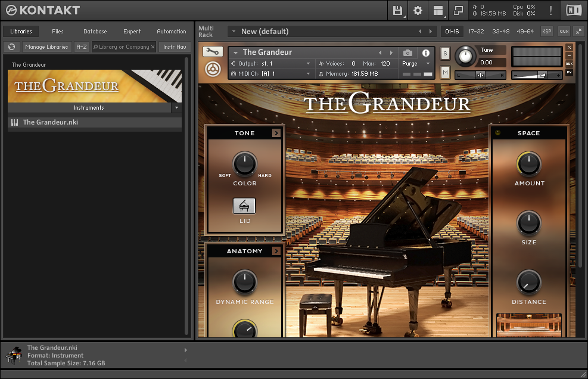Click the exclamation panic button
The height and width of the screenshot is (379, 588).
click(x=550, y=10)
